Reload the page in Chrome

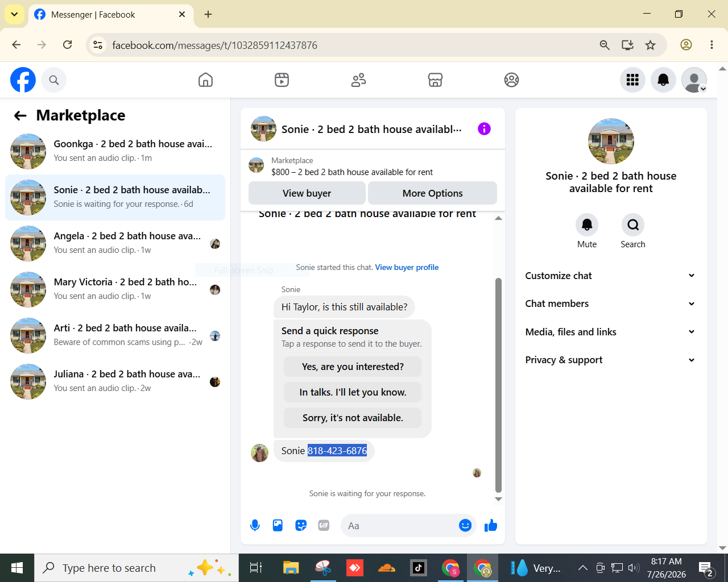point(67,45)
